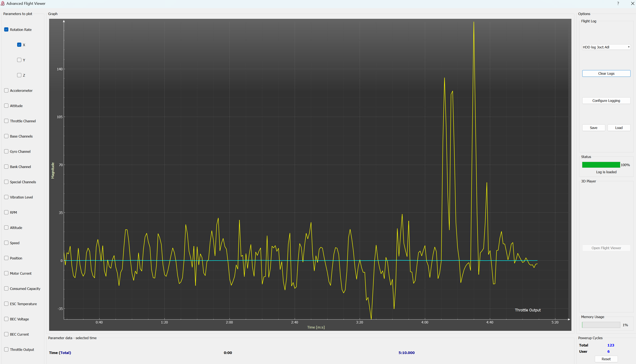
Task: Uncheck the Rotation Rate checkbox
Action: click(x=6, y=29)
